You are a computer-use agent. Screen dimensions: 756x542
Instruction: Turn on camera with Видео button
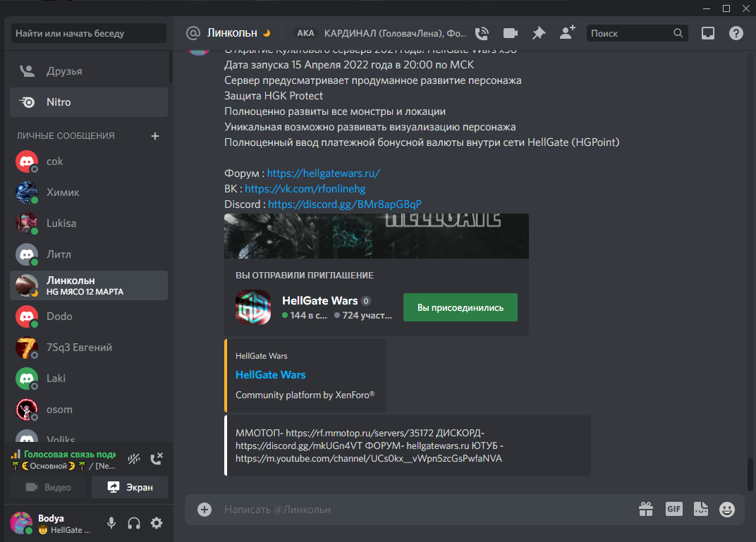click(x=48, y=487)
